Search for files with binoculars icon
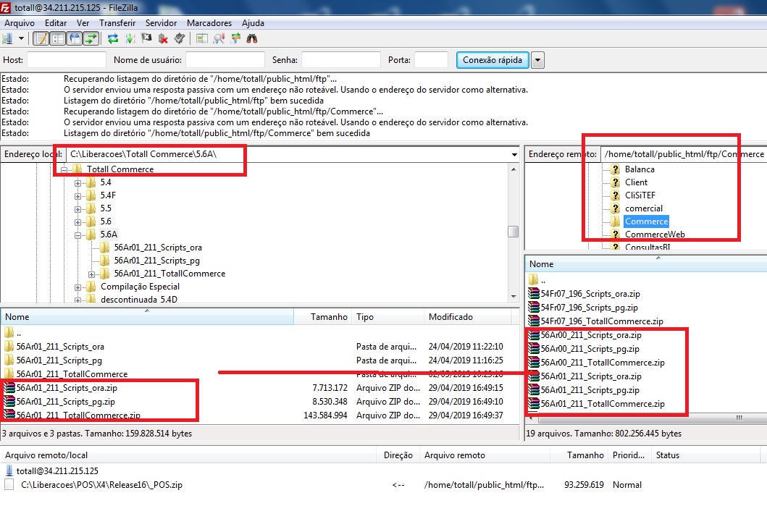The width and height of the screenshot is (767, 532). click(252, 38)
